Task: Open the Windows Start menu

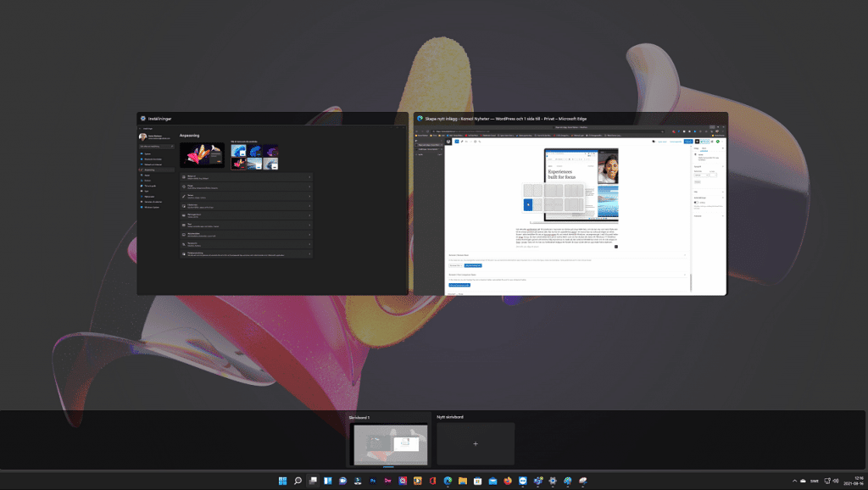Action: click(282, 481)
